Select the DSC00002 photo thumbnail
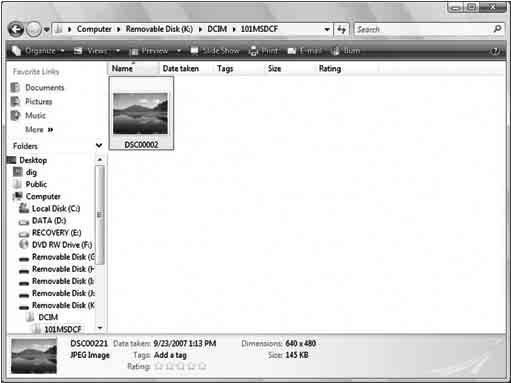 [141, 113]
